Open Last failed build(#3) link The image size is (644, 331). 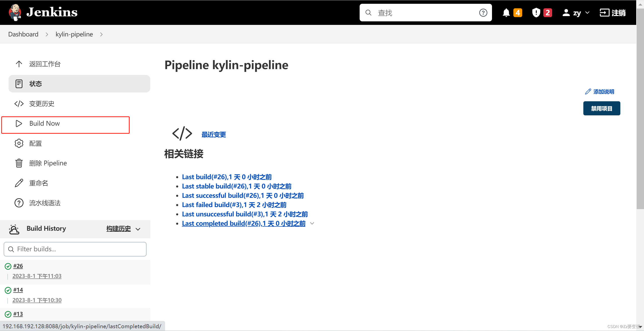tap(234, 205)
